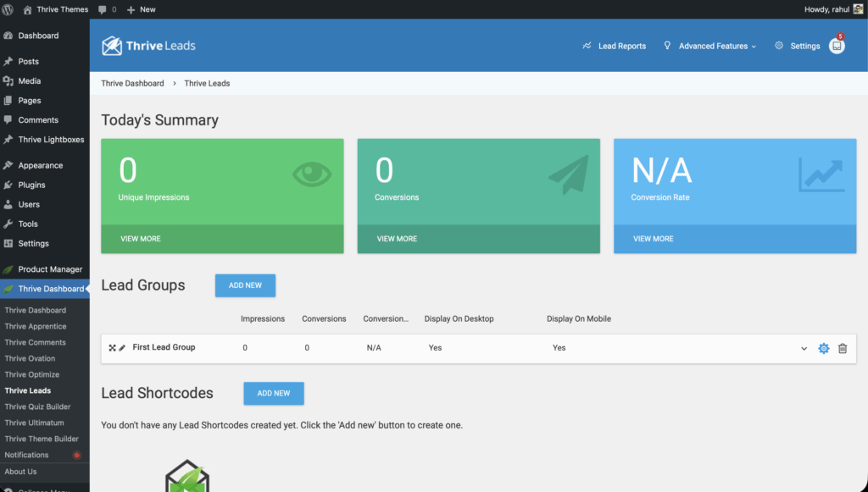This screenshot has height=492, width=868.
Task: Select Thrive Quiz Builder in sidebar
Action: (37, 406)
